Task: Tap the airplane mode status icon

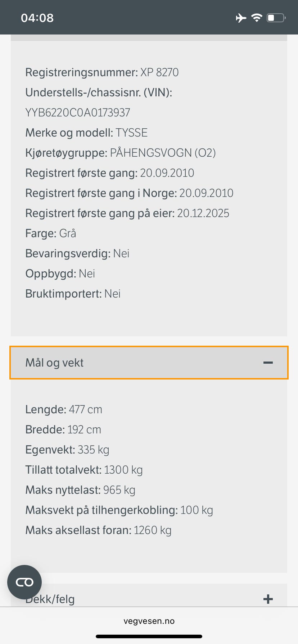Action: [241, 18]
